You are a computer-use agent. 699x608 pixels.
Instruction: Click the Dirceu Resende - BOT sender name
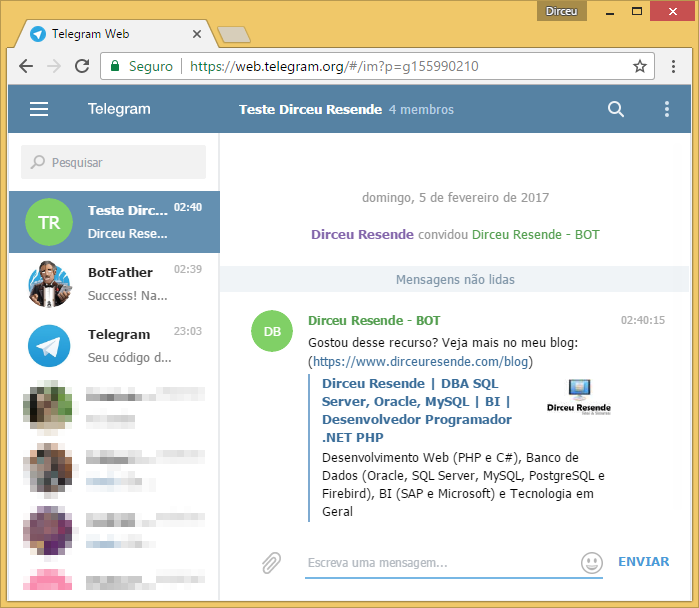(374, 320)
